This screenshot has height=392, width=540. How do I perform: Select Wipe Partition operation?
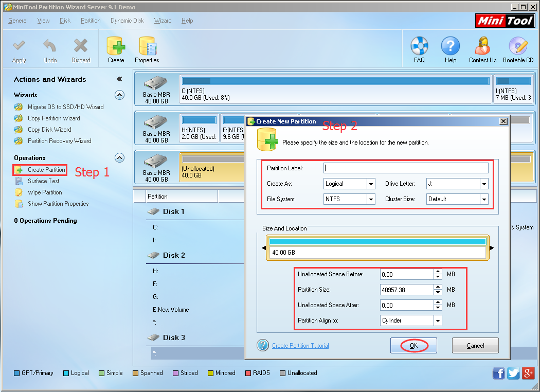click(45, 192)
